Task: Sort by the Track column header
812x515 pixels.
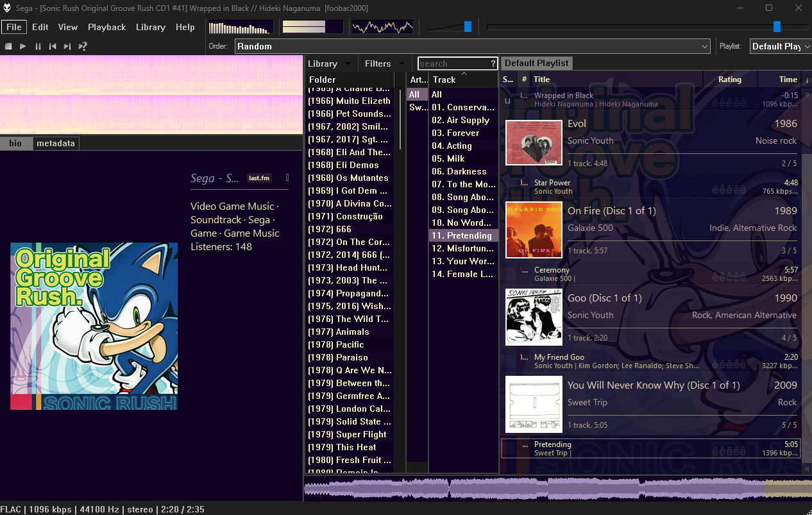Action: click(x=463, y=80)
